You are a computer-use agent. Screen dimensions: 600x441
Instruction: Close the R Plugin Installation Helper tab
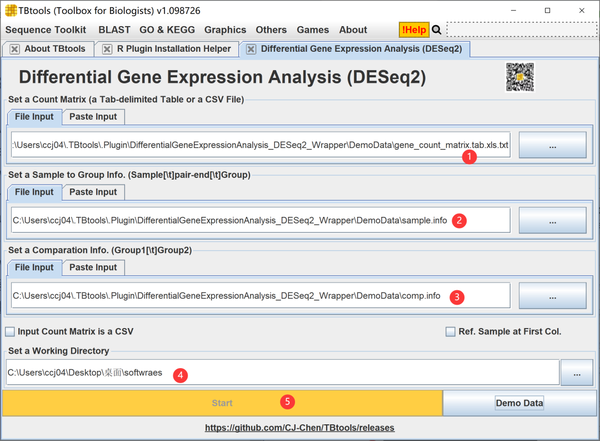107,49
